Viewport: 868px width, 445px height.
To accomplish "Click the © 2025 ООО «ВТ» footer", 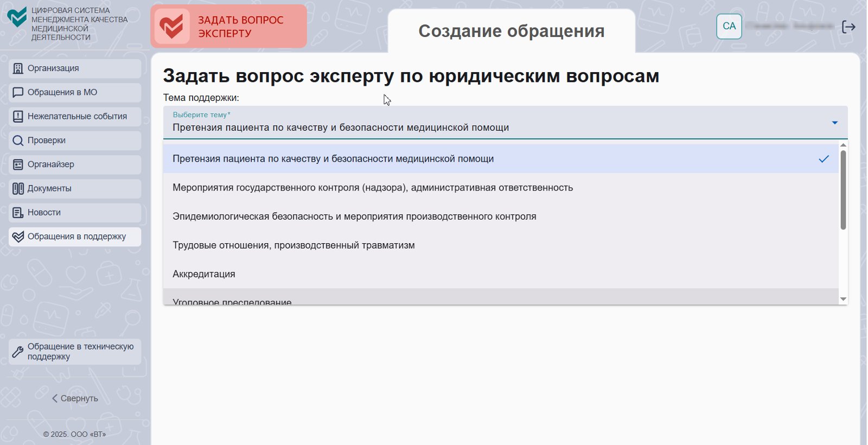I will (x=75, y=434).
